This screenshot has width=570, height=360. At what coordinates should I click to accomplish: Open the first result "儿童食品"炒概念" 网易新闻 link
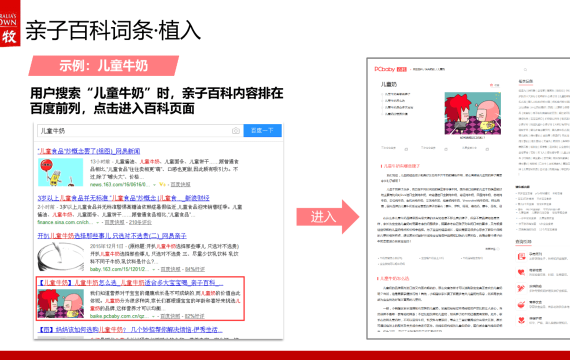[x=89, y=151]
